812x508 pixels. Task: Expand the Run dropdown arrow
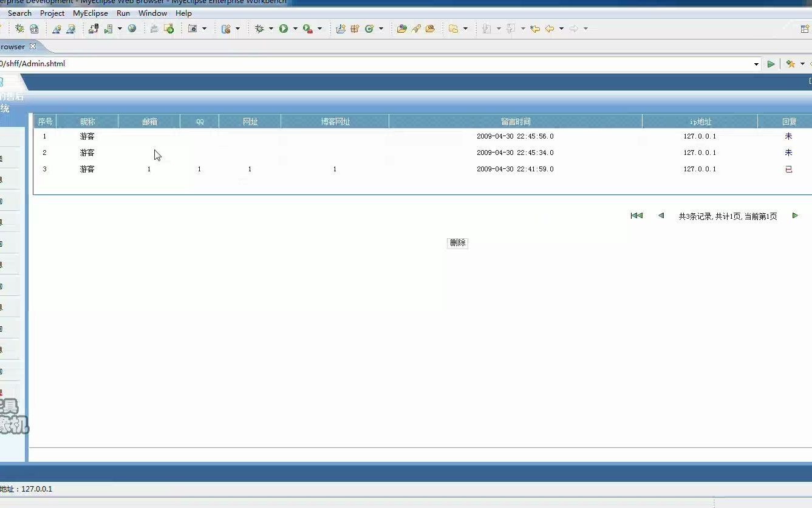coord(295,29)
